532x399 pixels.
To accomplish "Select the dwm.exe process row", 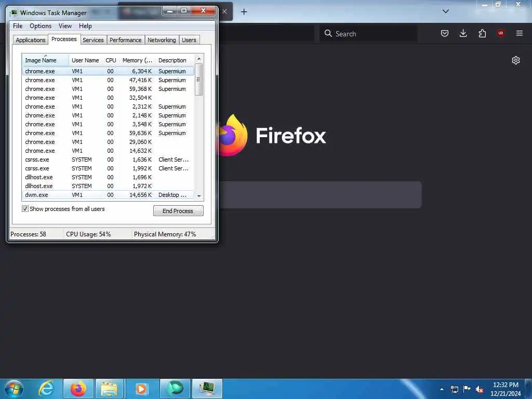I will (x=108, y=195).
